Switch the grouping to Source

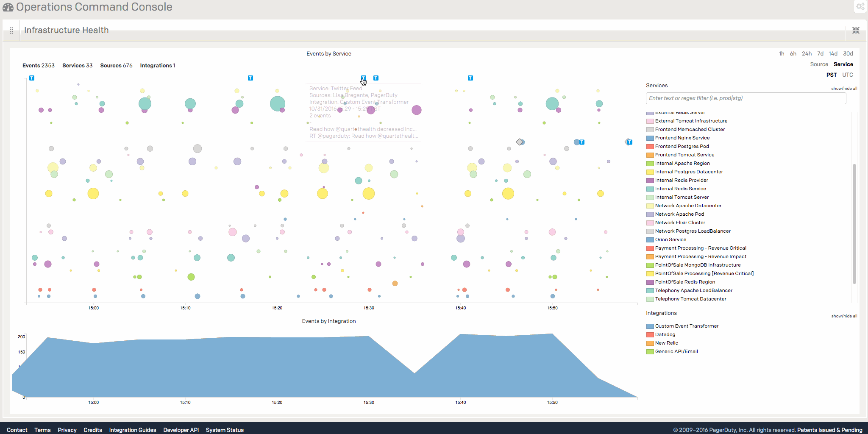coord(819,64)
